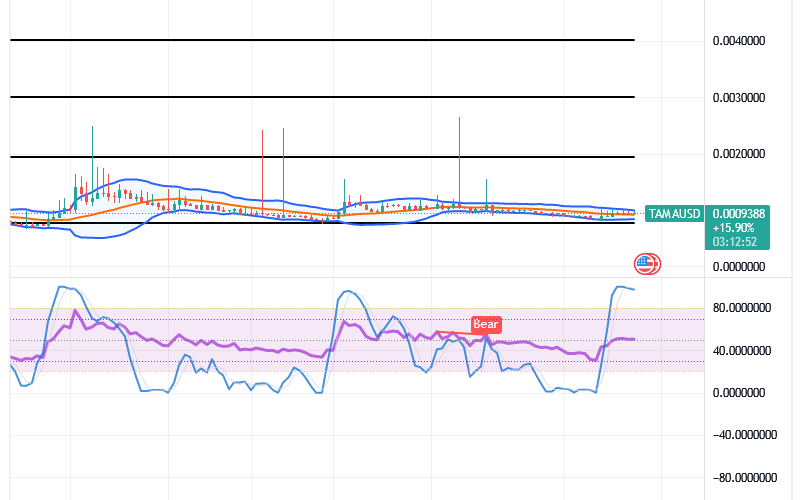Select the horizontal line at 0.0020000
This screenshot has width=802, height=500.
click(322, 157)
